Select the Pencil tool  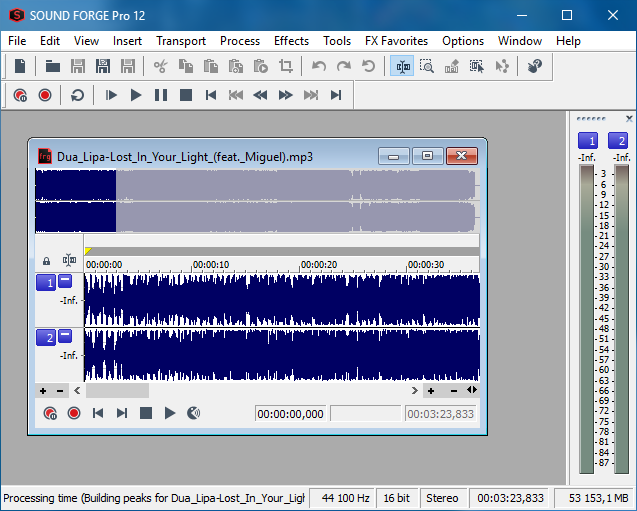[452, 66]
